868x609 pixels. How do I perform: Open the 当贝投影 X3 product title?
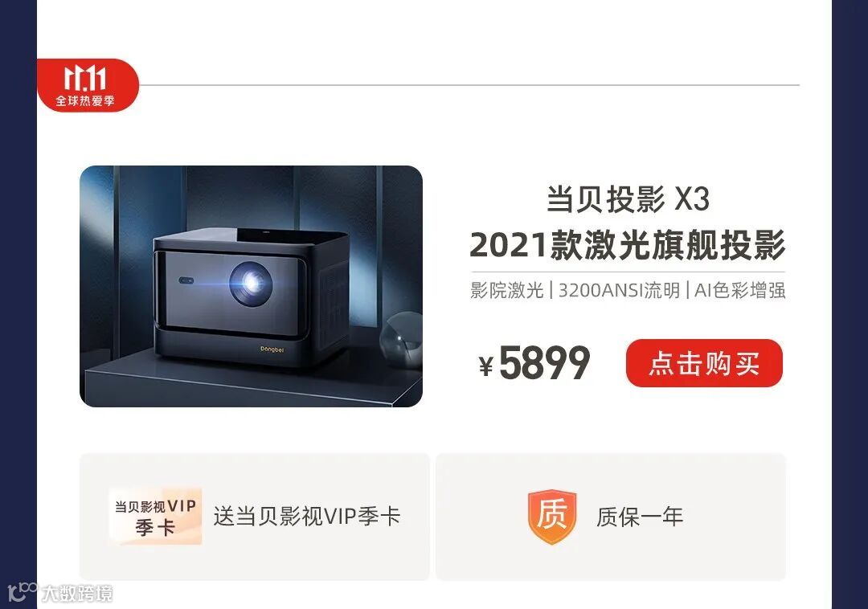628,198
